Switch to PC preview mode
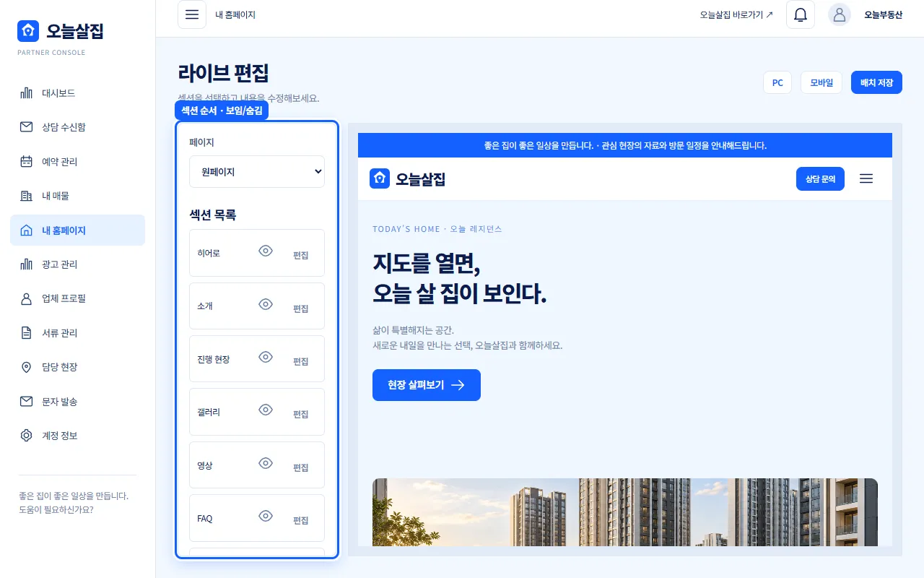 pyautogui.click(x=777, y=82)
